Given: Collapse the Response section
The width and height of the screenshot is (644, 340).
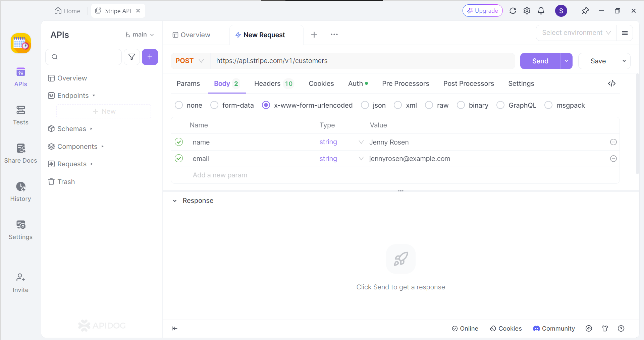Looking at the screenshot, I should pos(174,201).
